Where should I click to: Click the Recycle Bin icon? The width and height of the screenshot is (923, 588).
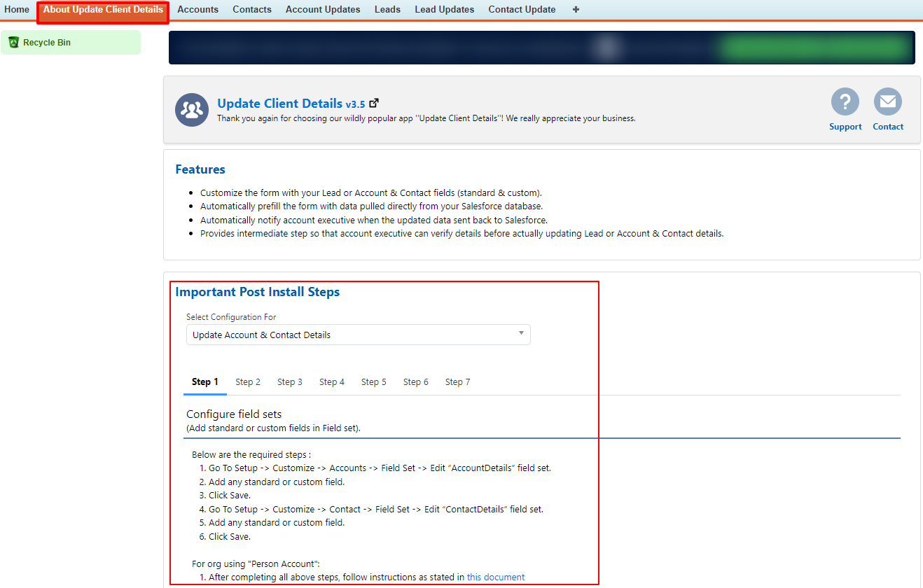[x=13, y=43]
